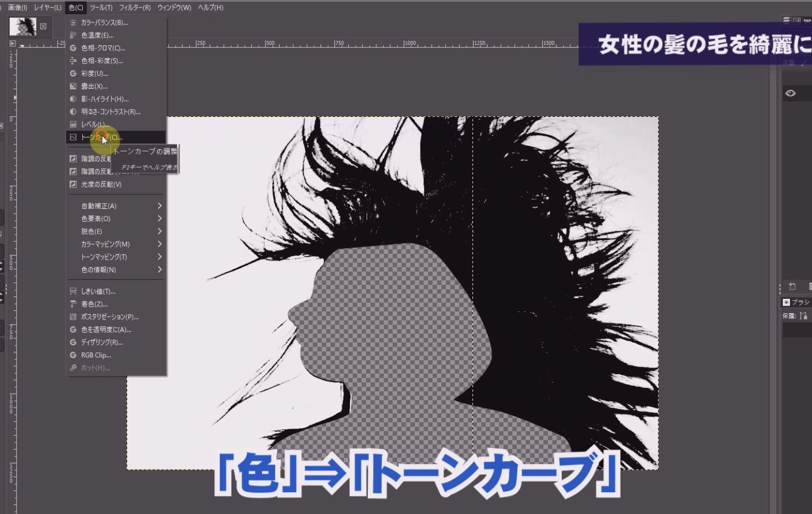Image resolution: width=812 pixels, height=514 pixels.
Task: Open the フィルター menu in the menu bar
Action: click(135, 7)
